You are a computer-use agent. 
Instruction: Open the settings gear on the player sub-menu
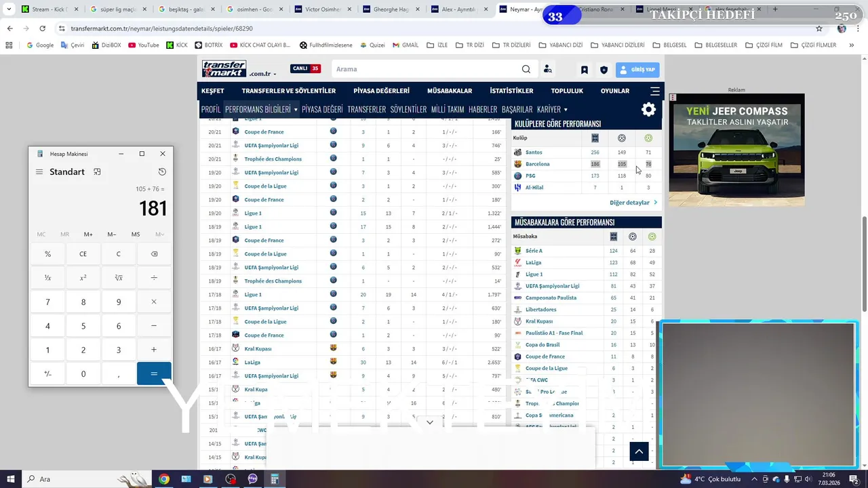648,109
